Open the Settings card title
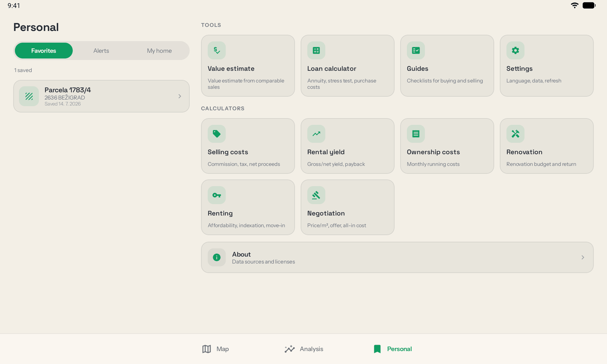The width and height of the screenshot is (607, 364). 519,69
